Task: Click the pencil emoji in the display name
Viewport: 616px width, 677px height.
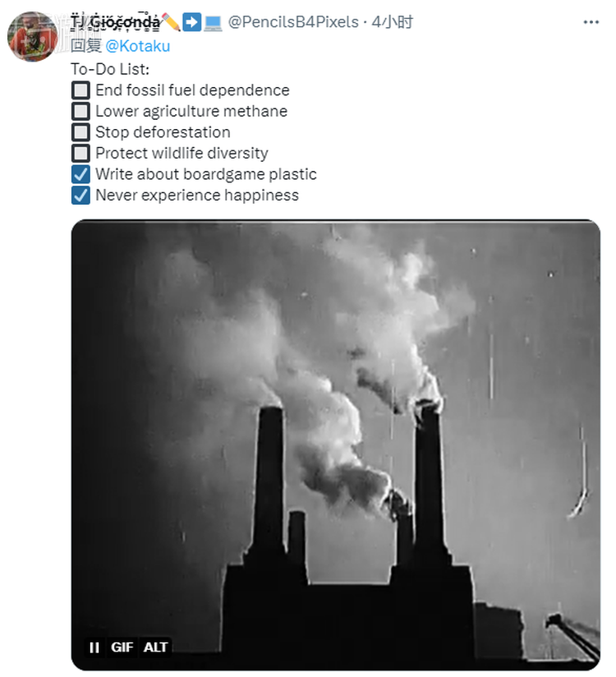Action: tap(171, 22)
